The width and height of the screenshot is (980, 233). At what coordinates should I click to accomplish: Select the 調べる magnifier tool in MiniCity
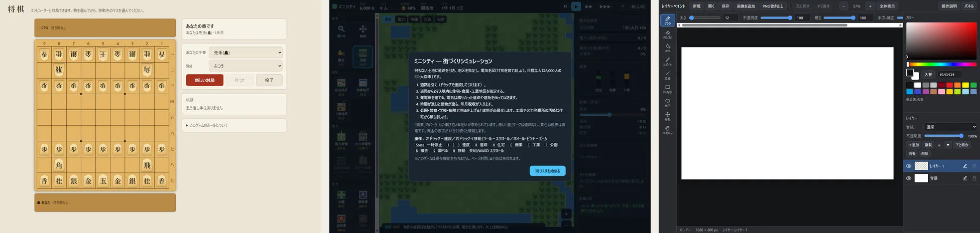(x=341, y=31)
